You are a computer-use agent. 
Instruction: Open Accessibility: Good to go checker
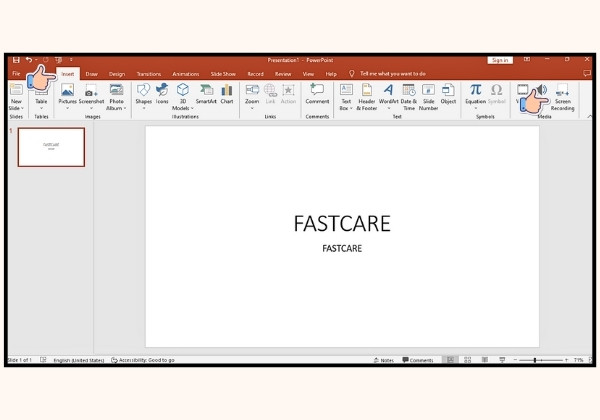(143, 360)
